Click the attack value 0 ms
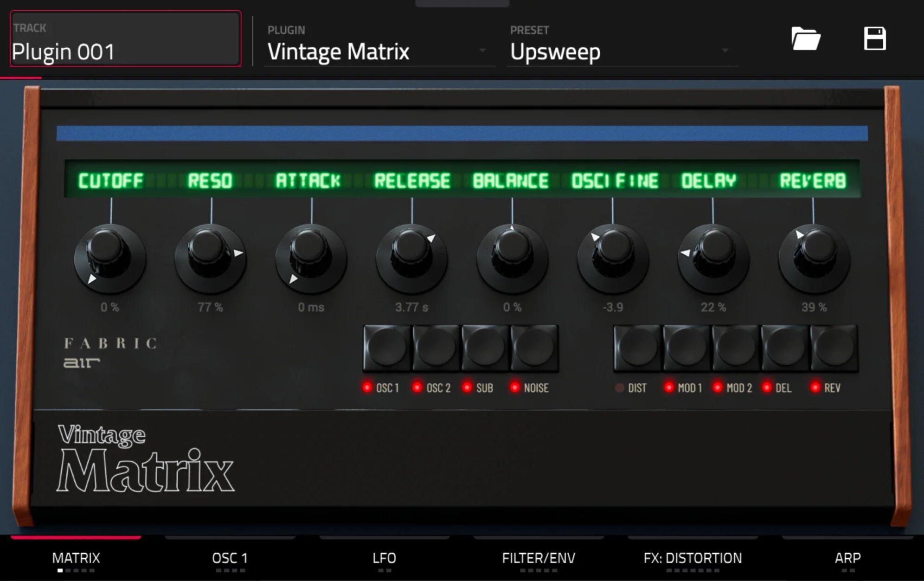924x581 pixels. [311, 307]
